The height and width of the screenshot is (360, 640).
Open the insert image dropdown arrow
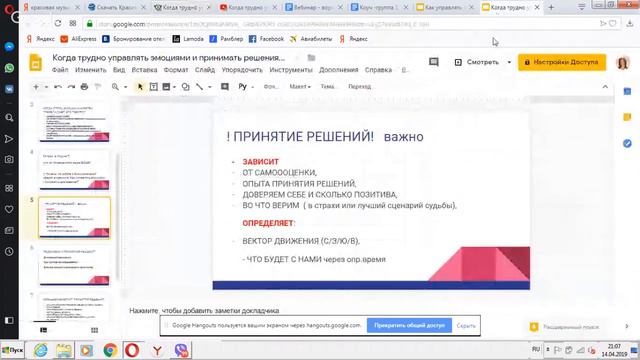174,87
